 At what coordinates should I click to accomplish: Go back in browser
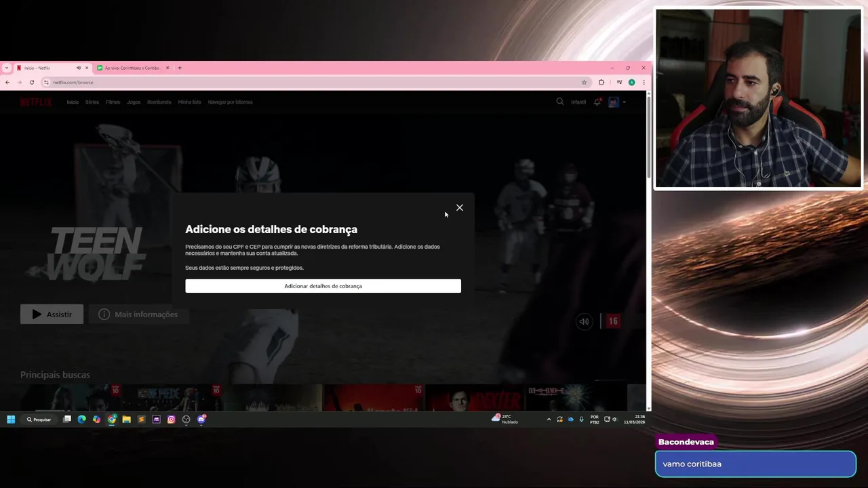click(7, 82)
